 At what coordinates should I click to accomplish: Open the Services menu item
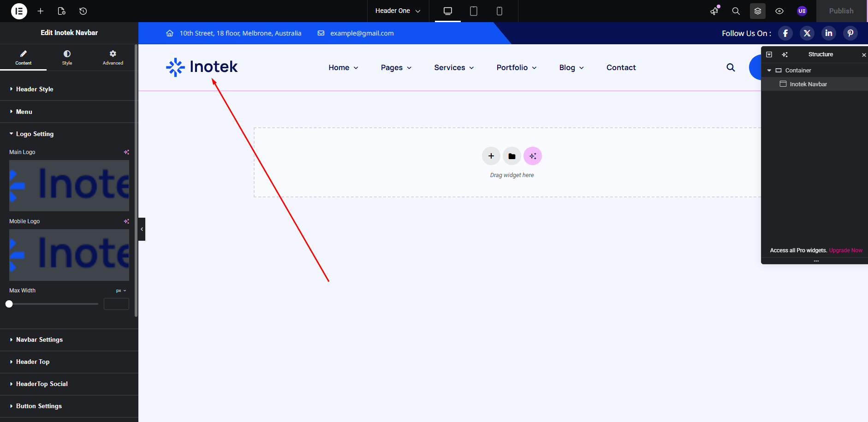click(454, 68)
